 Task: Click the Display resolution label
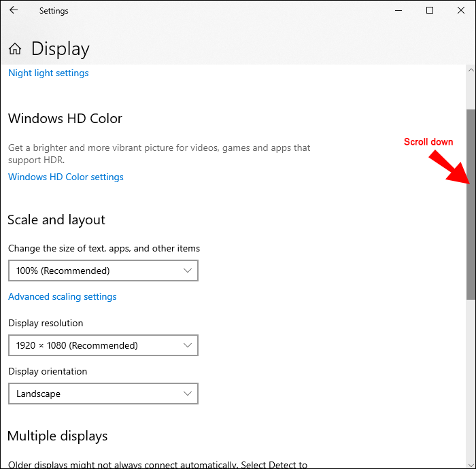(x=46, y=323)
